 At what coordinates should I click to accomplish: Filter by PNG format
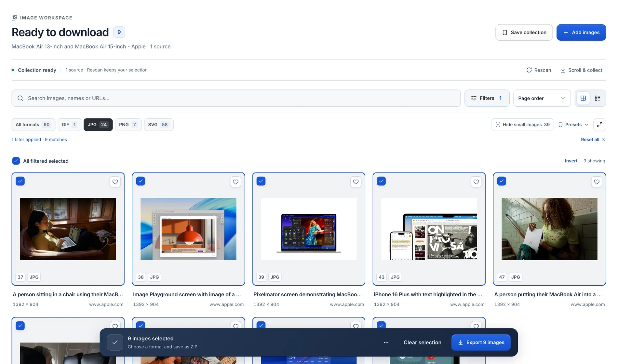tap(128, 125)
